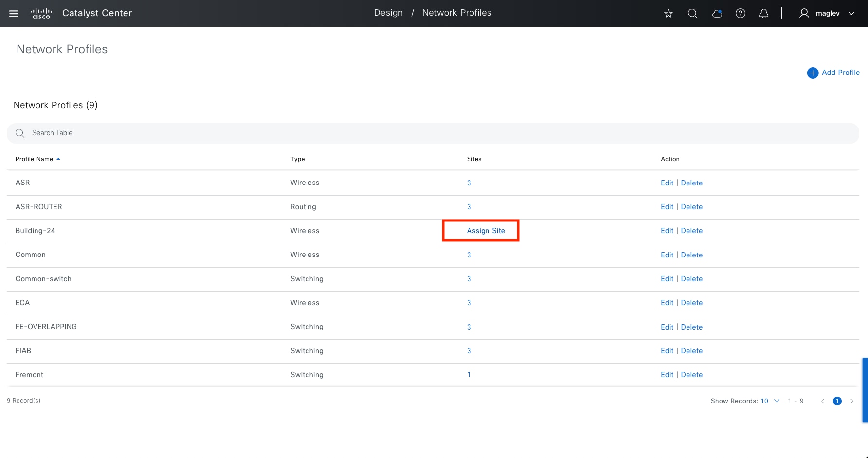Image resolution: width=868 pixels, height=458 pixels.
Task: Edit the ASR-ROUTER profile
Action: (x=667, y=207)
